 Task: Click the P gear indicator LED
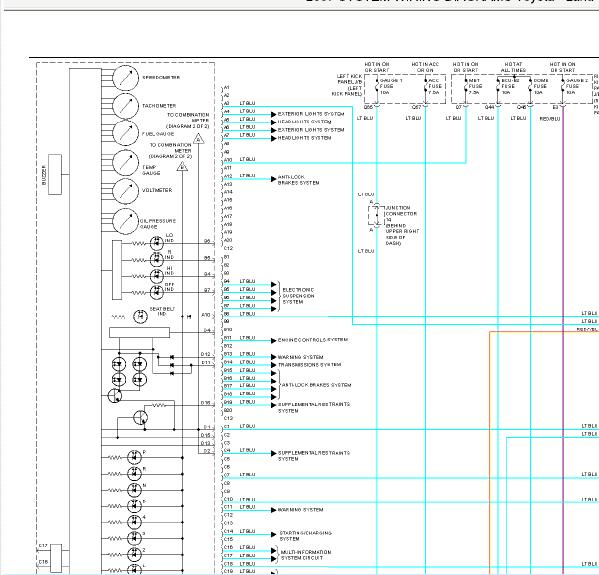[x=134, y=457]
